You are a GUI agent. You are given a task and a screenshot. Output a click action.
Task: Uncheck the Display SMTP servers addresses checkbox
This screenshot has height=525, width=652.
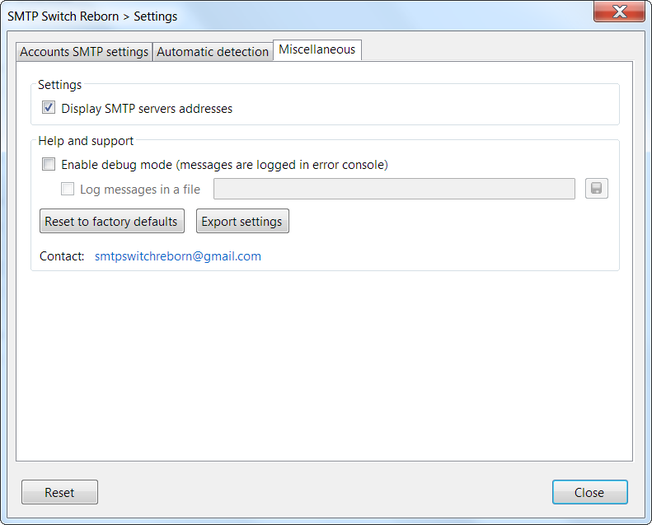click(48, 108)
